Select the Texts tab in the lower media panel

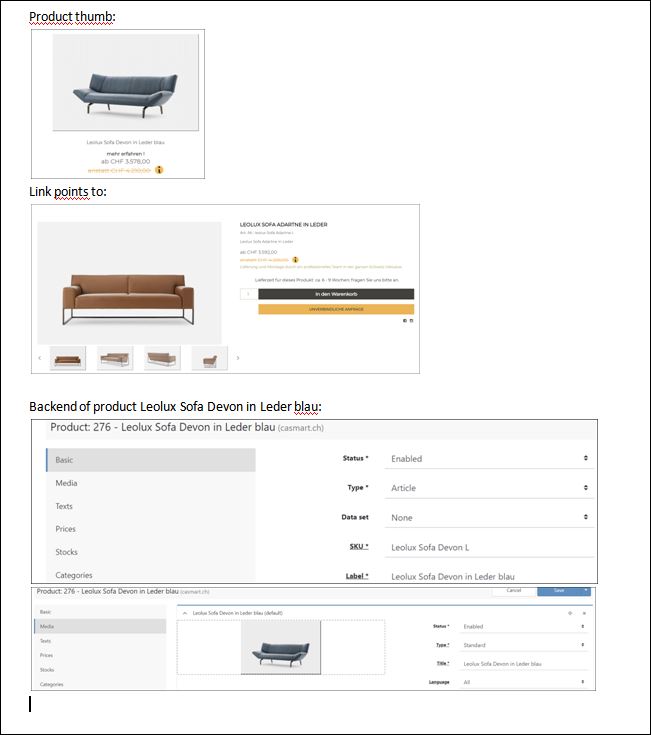point(100,641)
